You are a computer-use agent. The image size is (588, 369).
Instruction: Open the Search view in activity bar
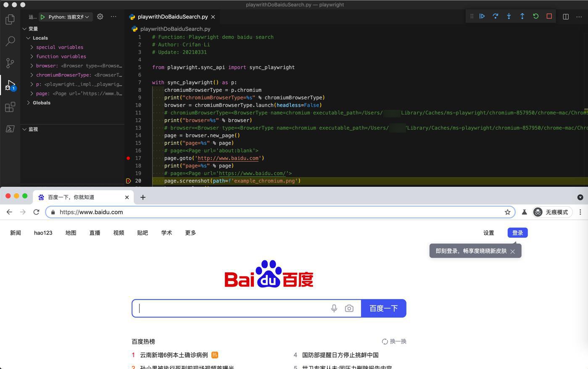tap(10, 41)
